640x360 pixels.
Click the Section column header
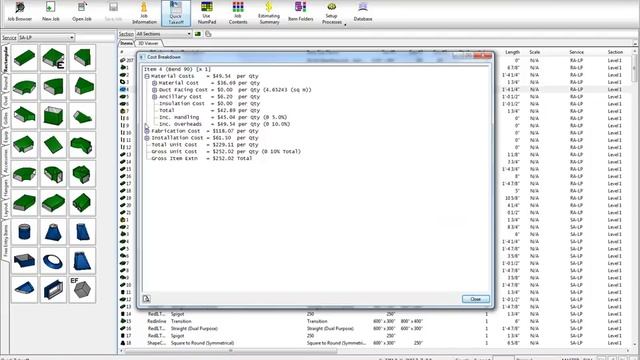[x=615, y=52]
